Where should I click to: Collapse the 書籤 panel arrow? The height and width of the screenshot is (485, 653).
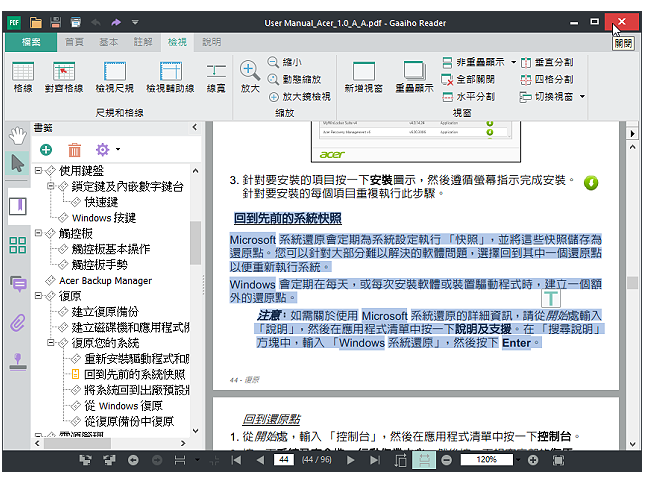tap(194, 127)
